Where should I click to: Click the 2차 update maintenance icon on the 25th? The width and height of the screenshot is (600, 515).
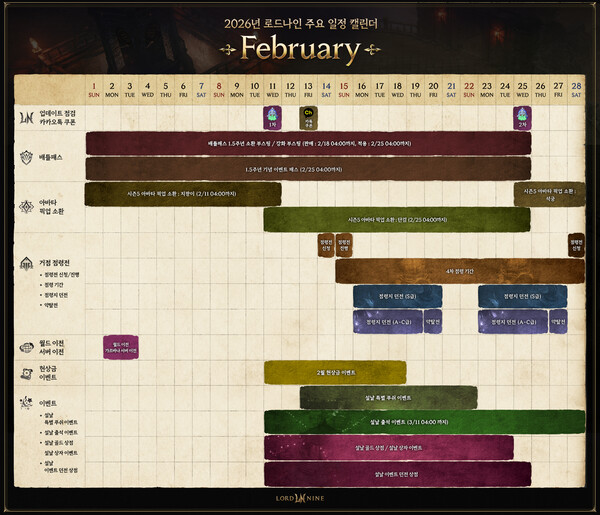pyautogui.click(x=522, y=118)
